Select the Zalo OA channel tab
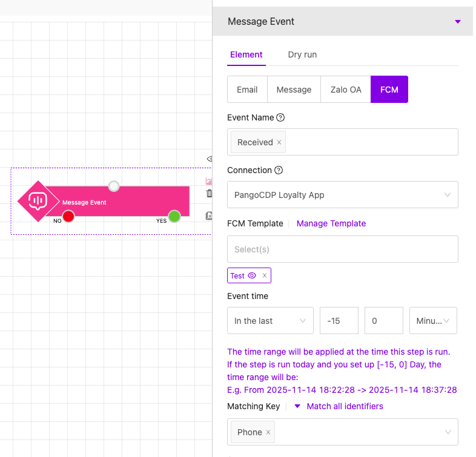476x457 pixels. pyautogui.click(x=346, y=90)
